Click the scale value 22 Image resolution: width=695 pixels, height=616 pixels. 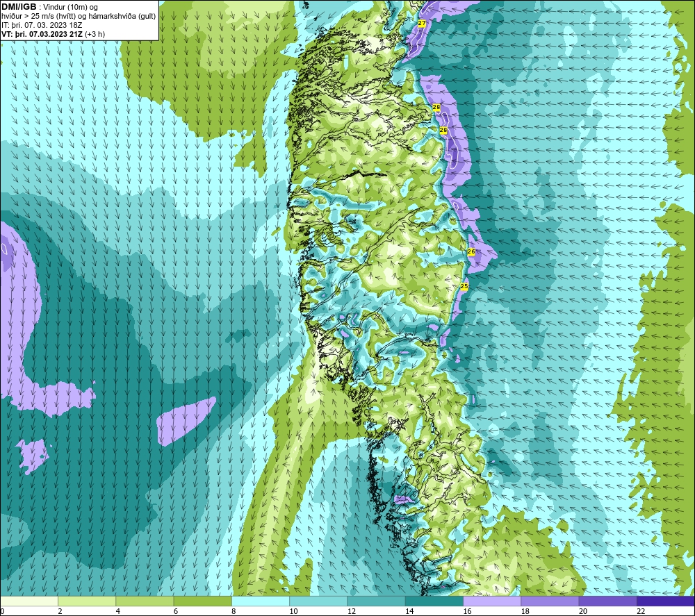point(641,612)
